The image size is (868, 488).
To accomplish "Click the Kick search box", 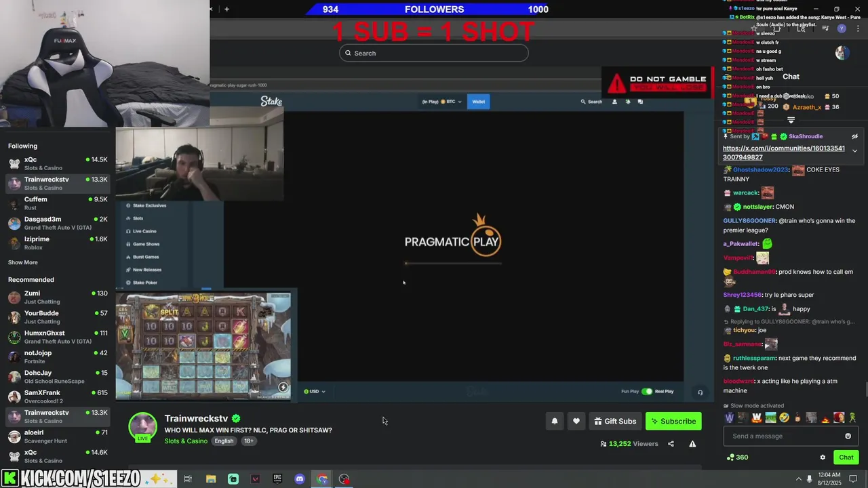I will coord(434,53).
